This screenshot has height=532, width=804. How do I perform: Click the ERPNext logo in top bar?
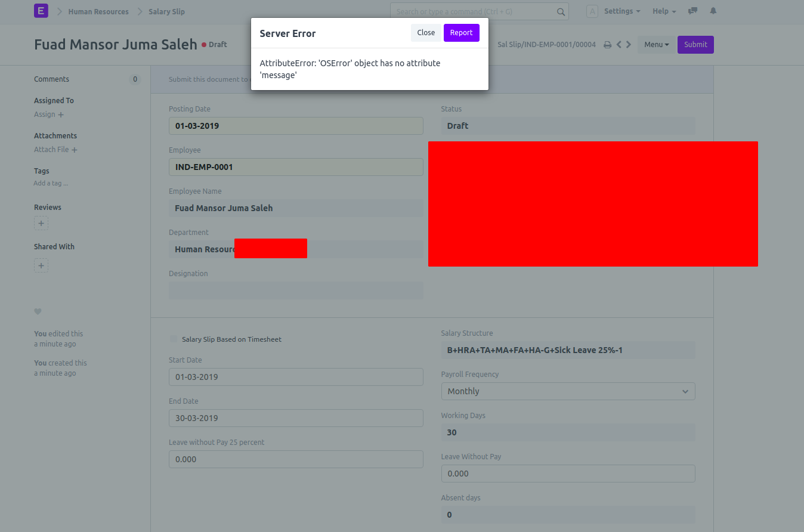pyautogui.click(x=41, y=11)
